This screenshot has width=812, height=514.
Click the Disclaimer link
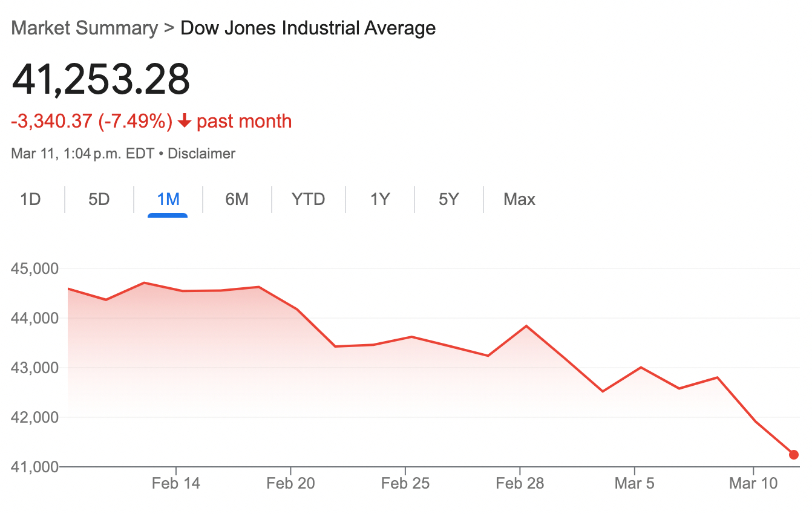click(x=201, y=154)
